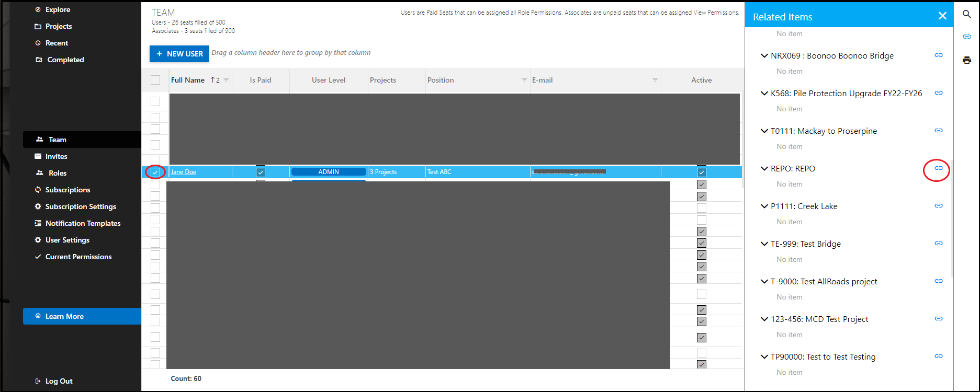Click the Related Items panel title
980x392 pixels.
pos(783,17)
